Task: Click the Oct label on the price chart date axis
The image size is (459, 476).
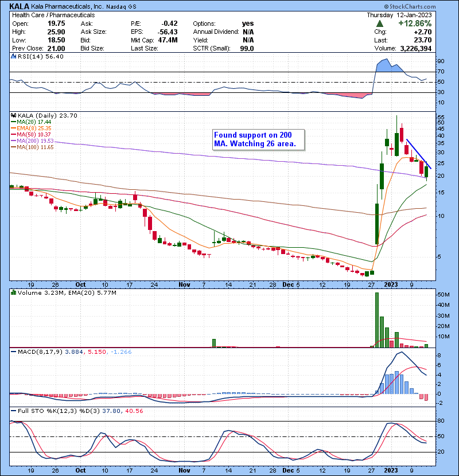Action: point(80,285)
